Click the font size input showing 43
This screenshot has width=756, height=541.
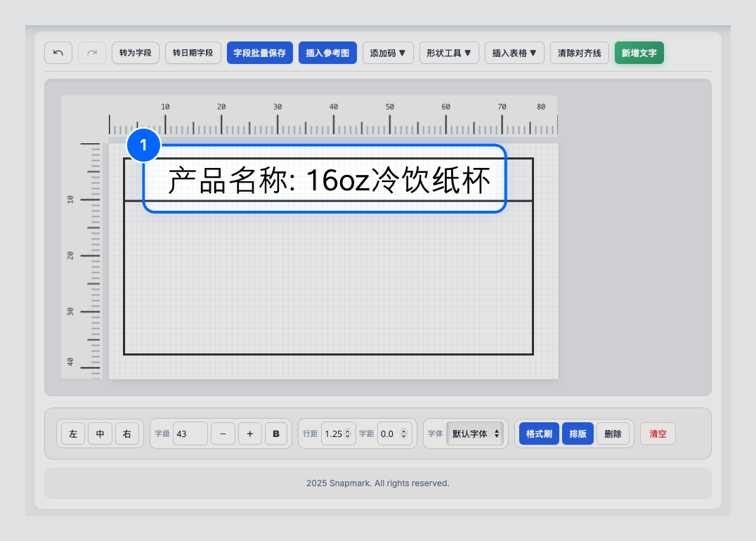[188, 434]
